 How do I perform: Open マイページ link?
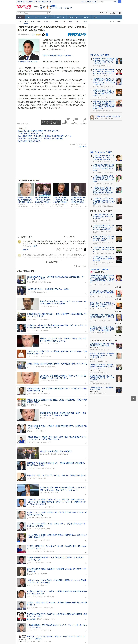click(103, 13)
